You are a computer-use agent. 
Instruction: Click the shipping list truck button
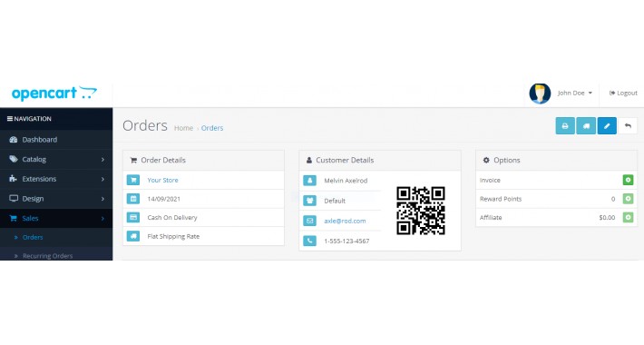pos(586,126)
